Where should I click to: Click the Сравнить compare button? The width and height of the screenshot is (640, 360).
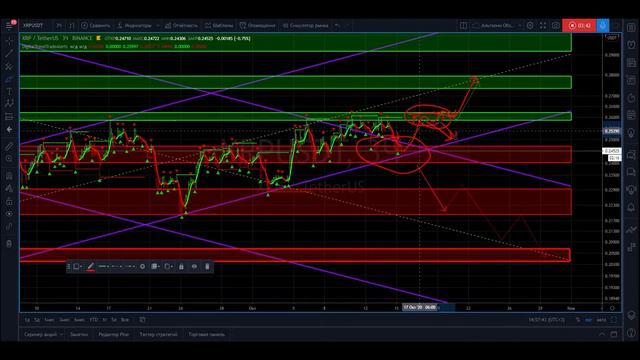pos(96,25)
